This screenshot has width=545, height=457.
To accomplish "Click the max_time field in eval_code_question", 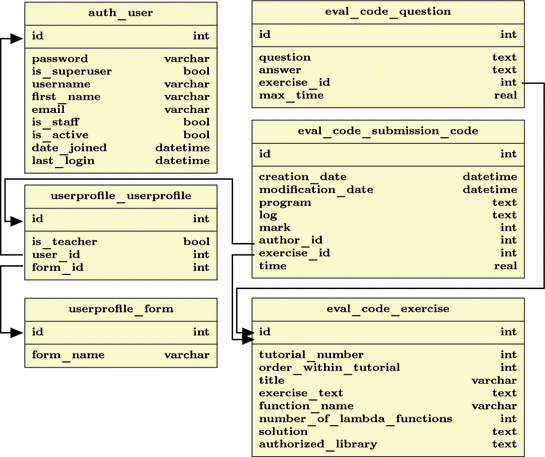I will click(x=388, y=95).
